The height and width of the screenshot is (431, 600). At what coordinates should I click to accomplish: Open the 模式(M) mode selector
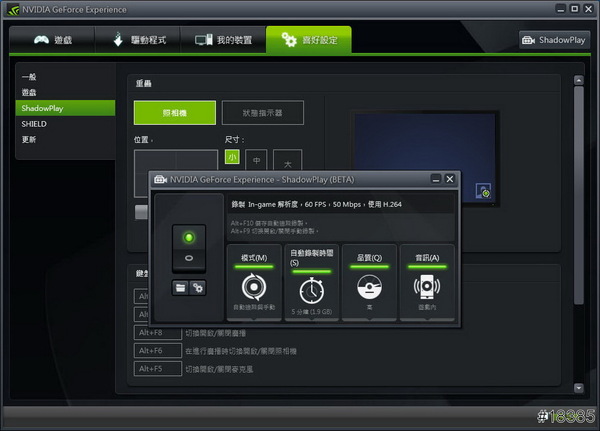tap(254, 258)
